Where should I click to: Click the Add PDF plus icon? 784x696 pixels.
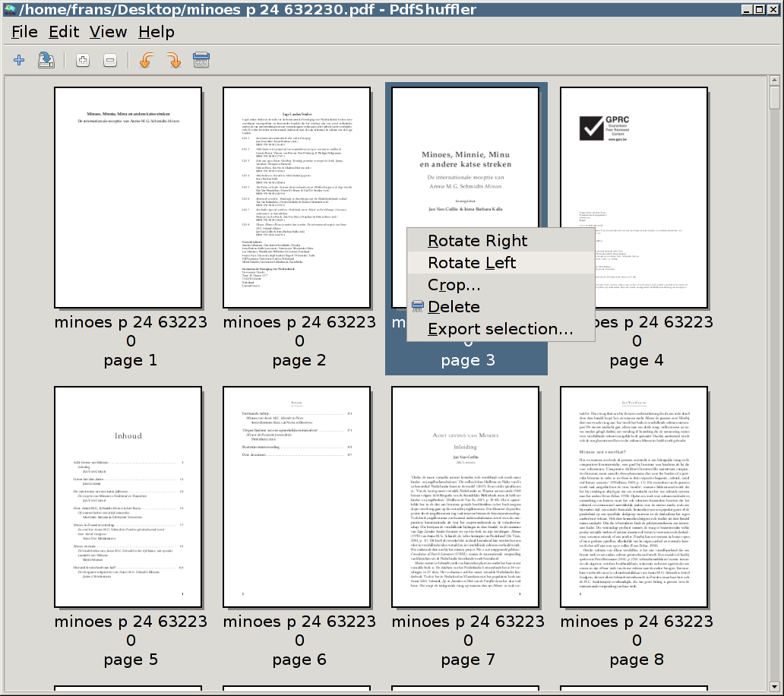(x=18, y=60)
